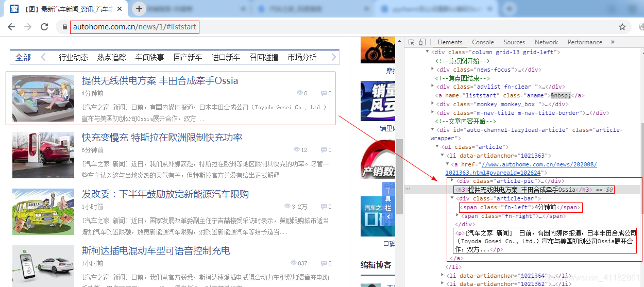The width and height of the screenshot is (644, 287).
Task: Activate the DevTools element inspector icon
Action: (411, 42)
